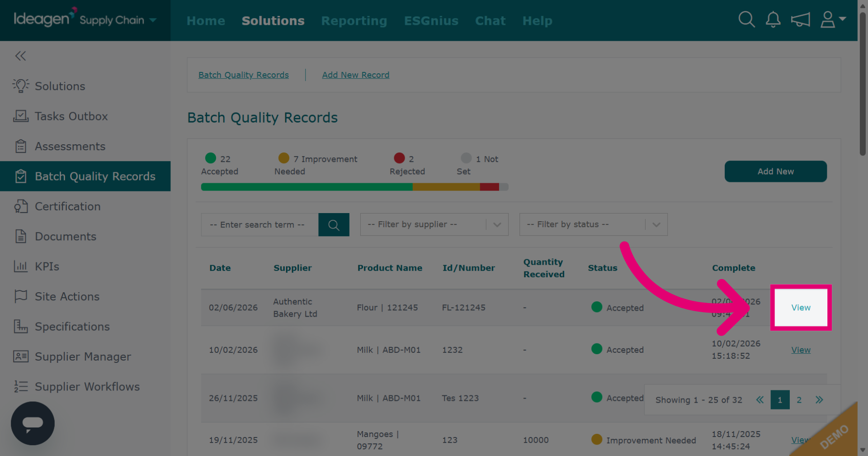Click the Supplier Manager contact card icon
Screen dimensions: 868x456
(x=21, y=356)
